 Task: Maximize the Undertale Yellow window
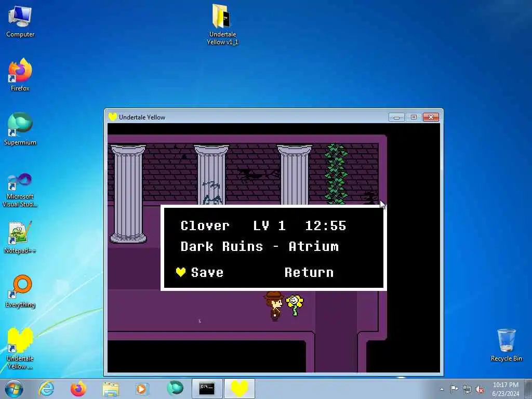click(414, 117)
